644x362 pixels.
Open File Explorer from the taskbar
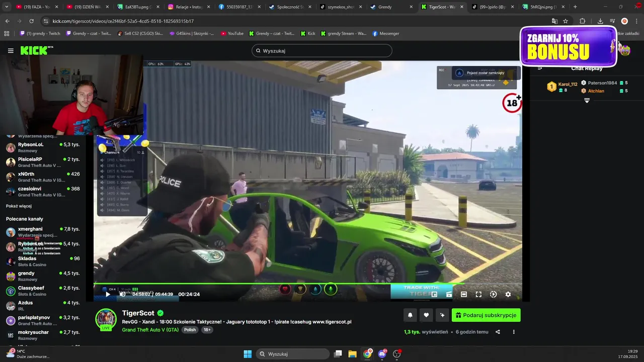pyautogui.click(x=353, y=354)
